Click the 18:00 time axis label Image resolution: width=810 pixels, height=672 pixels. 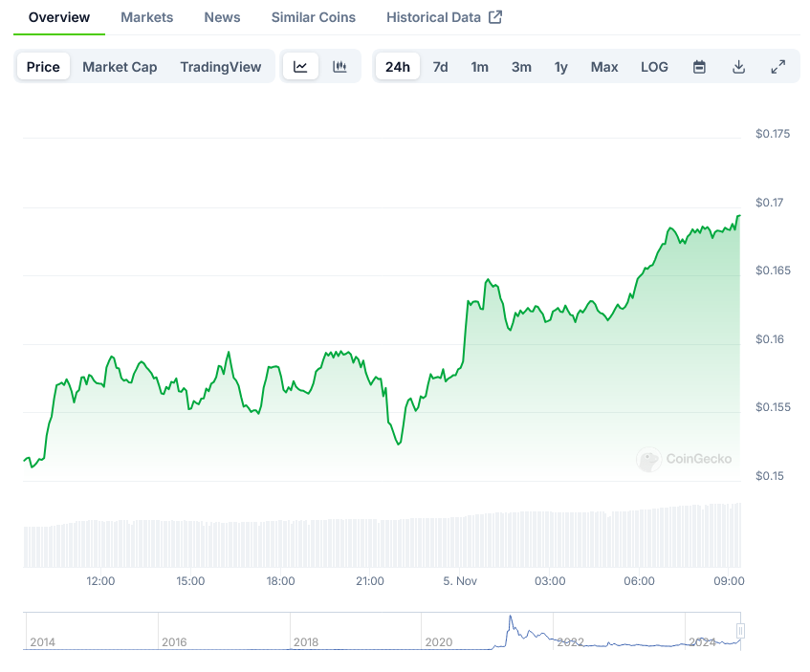point(280,581)
